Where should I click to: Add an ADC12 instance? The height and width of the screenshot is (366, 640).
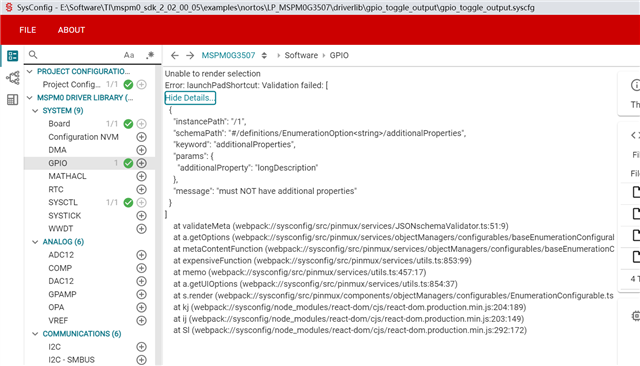tap(141, 255)
